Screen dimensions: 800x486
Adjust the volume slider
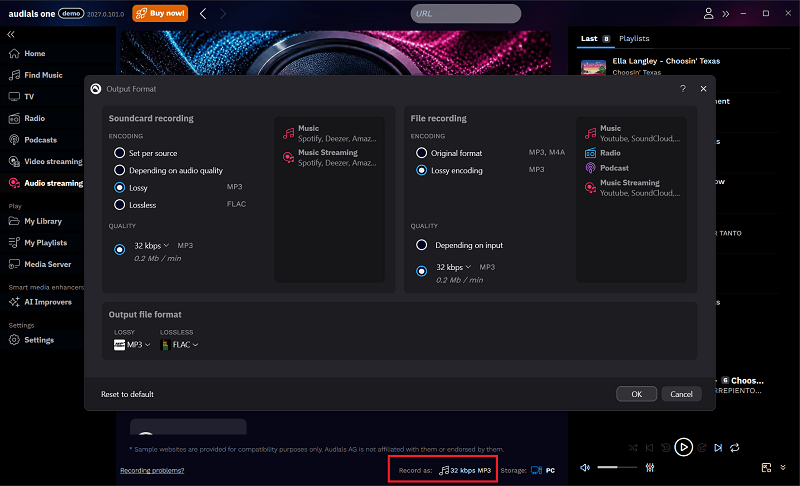617,467
